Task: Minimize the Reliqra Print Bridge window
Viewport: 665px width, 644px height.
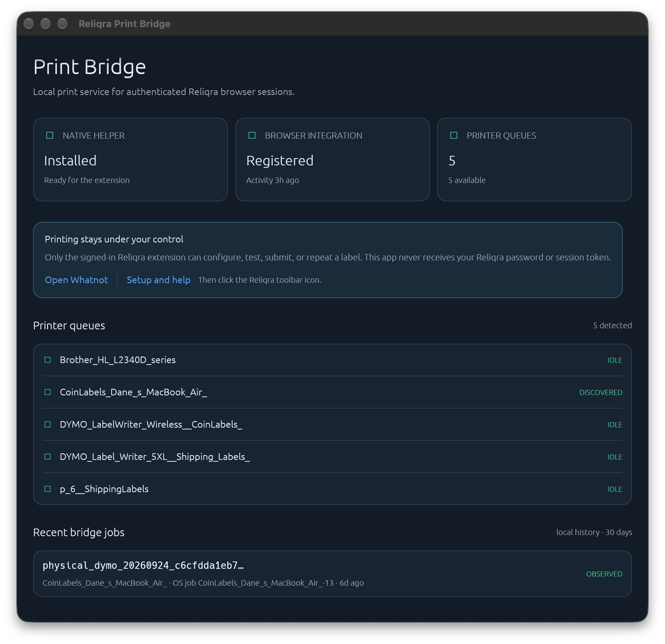Action: (46, 23)
